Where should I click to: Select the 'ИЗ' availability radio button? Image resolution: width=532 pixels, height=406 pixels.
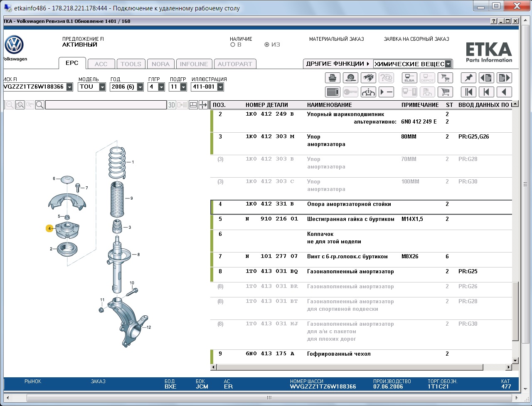click(x=267, y=45)
